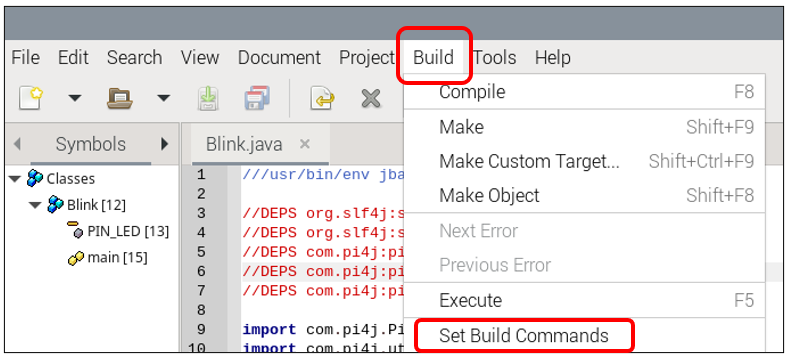Click line number 6 in the editor gutter
Viewport: 796px width, 363px height.
point(201,272)
